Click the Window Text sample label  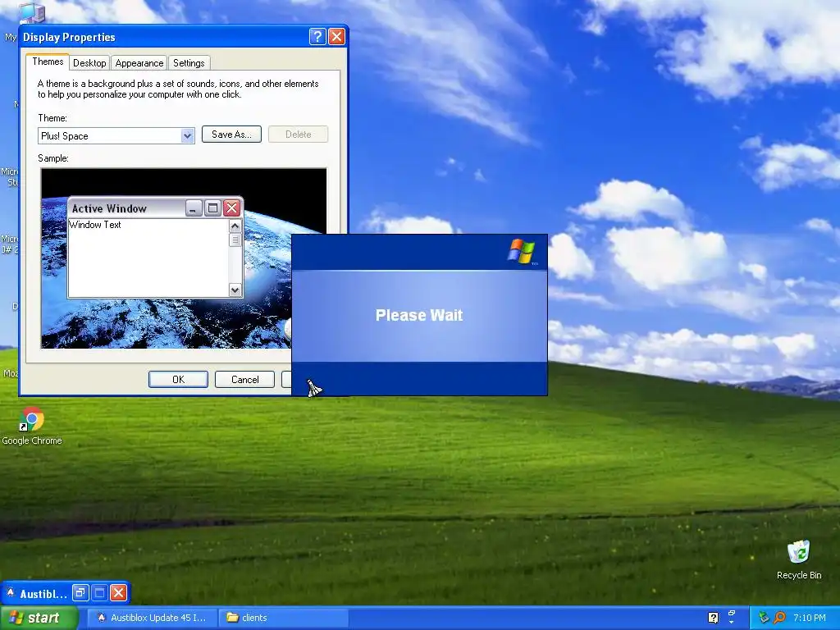coord(95,225)
